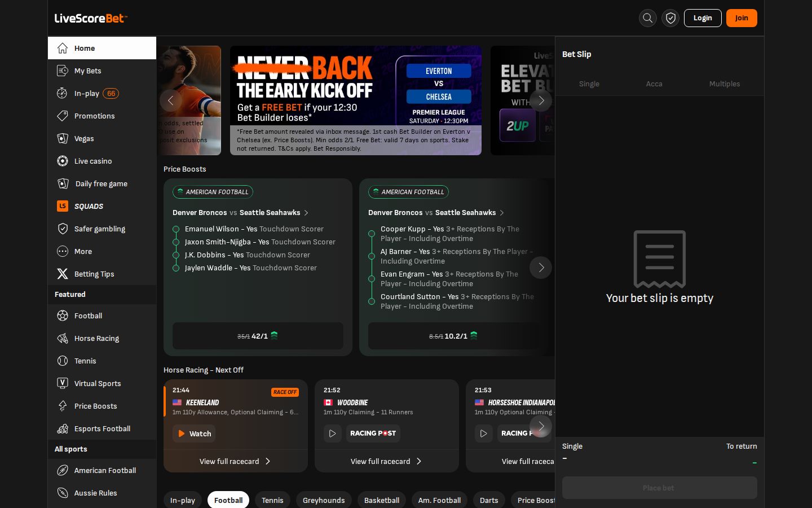Switch to the Acca bet slip tab

click(654, 84)
